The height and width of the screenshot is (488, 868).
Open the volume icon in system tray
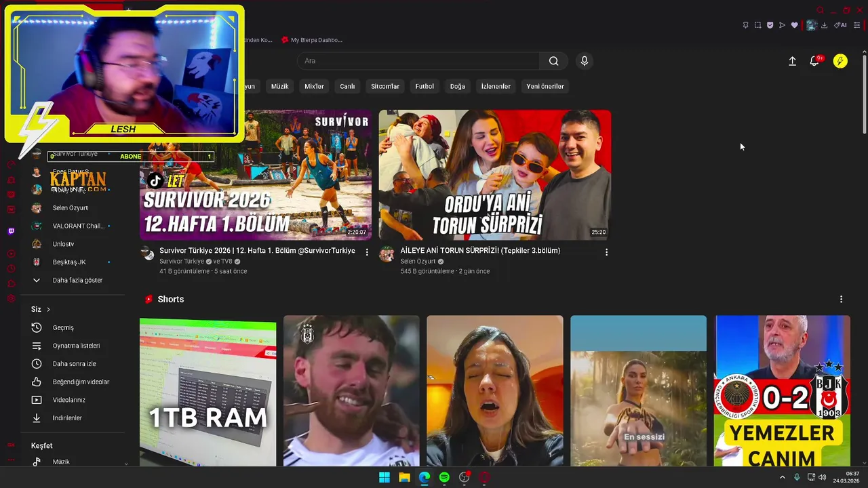[x=823, y=477]
